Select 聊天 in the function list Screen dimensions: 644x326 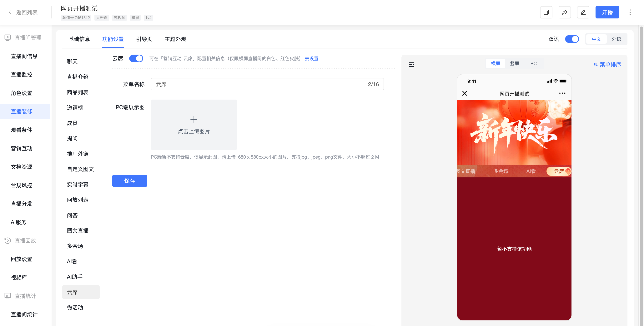point(72,62)
